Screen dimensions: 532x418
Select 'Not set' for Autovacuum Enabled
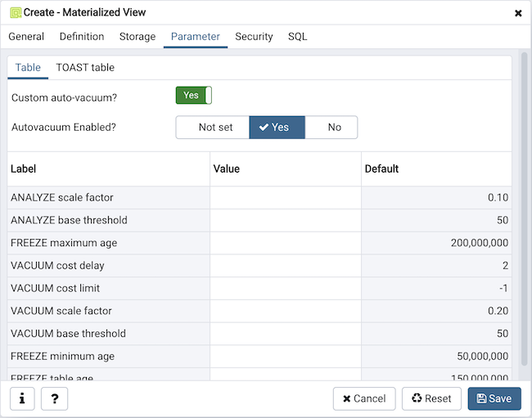pyautogui.click(x=215, y=128)
